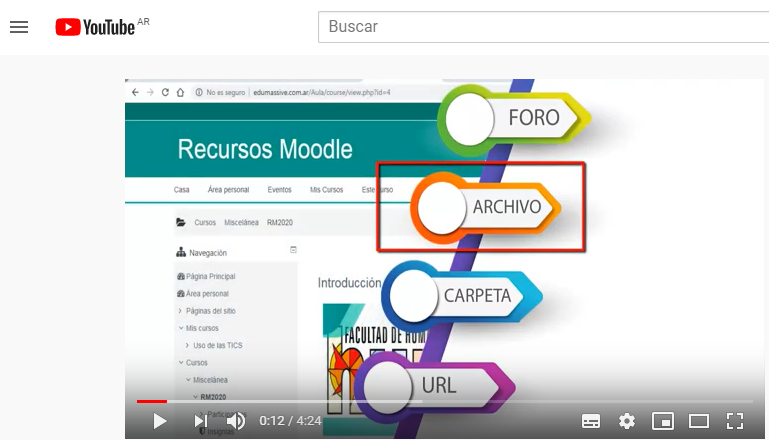
Task: Click the RM2020 breadcrumb link
Action: click(280, 222)
